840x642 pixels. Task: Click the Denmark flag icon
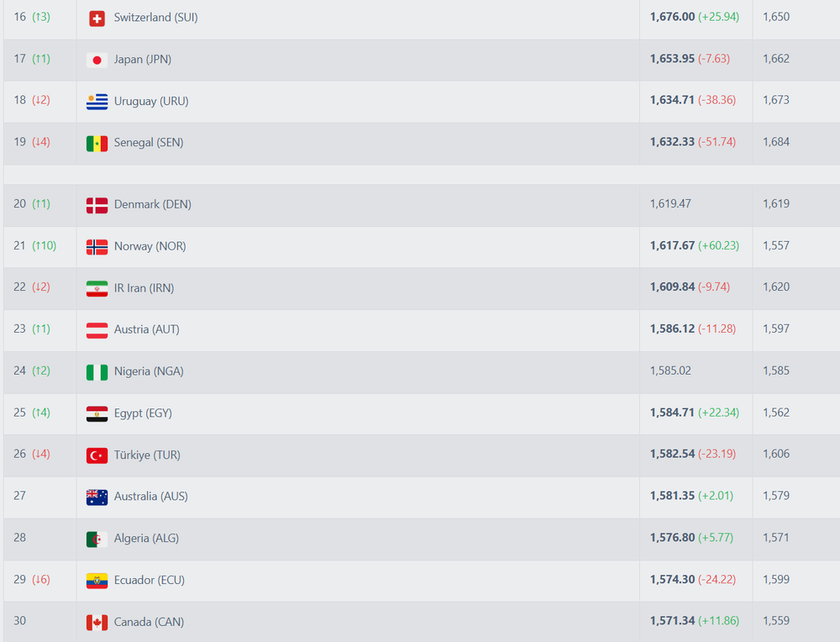[x=97, y=205]
